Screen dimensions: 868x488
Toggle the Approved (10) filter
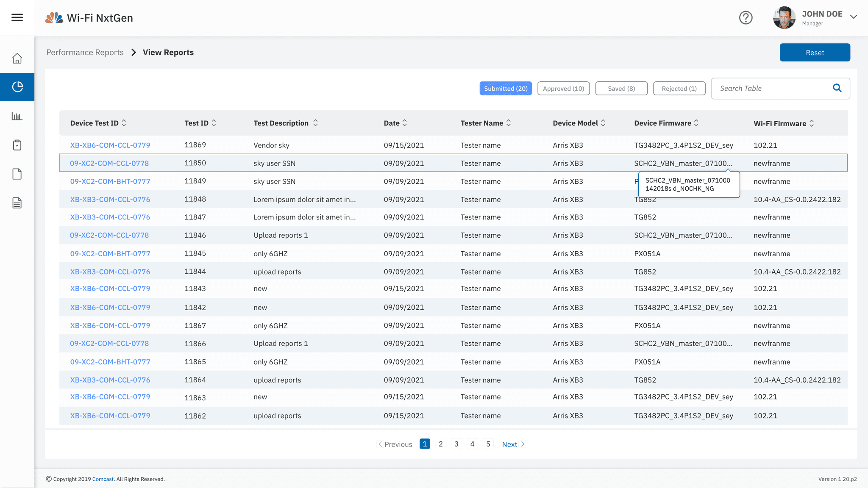[x=563, y=89]
